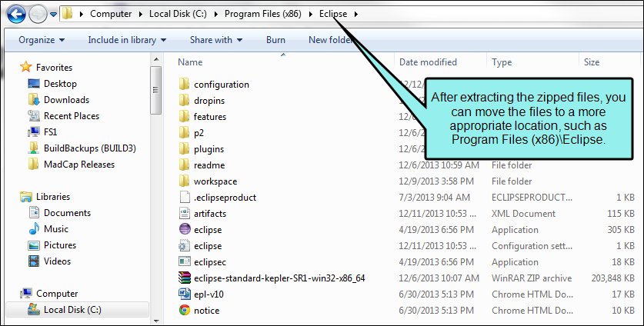Select the notice Chrome HTML icon

185,310
